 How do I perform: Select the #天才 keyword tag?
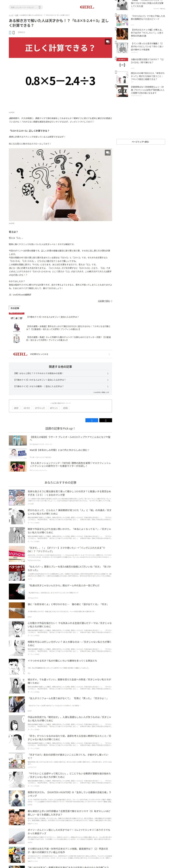click(x=16, y=408)
